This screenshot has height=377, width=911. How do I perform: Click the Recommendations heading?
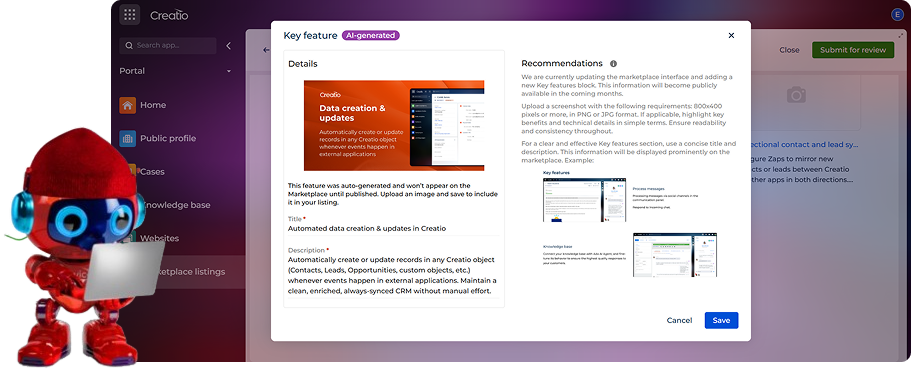pyautogui.click(x=562, y=63)
